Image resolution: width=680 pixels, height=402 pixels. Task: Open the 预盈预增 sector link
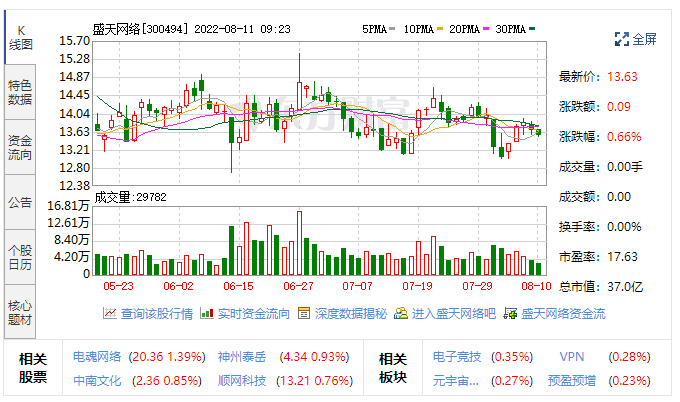[x=572, y=381]
